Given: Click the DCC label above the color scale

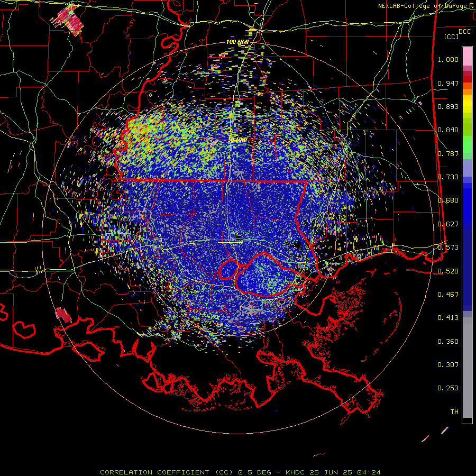Looking at the screenshot, I should (x=464, y=32).
